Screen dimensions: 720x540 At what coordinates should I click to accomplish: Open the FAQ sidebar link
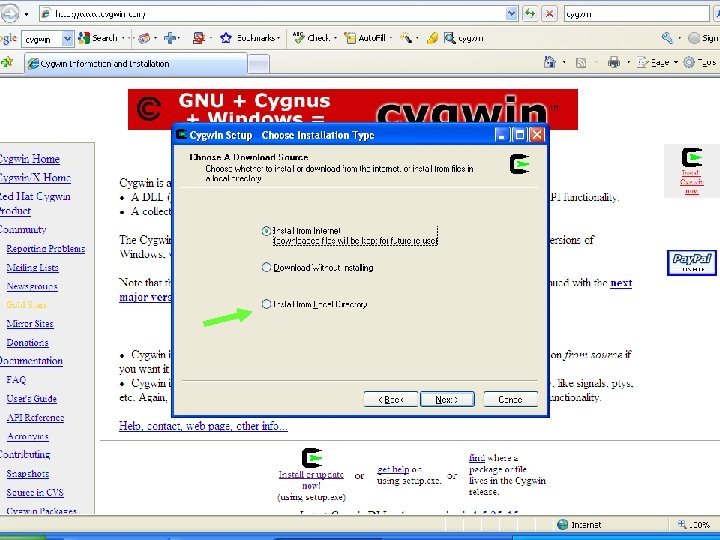(16, 380)
